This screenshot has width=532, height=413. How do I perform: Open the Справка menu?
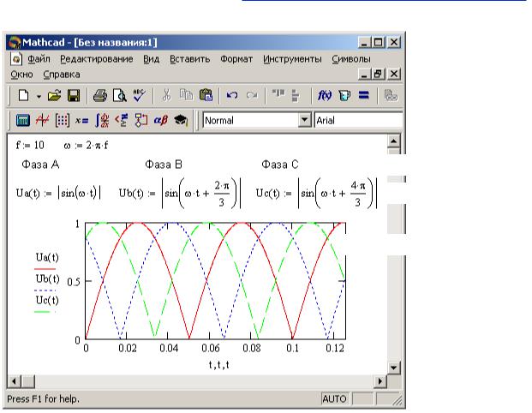coord(62,75)
